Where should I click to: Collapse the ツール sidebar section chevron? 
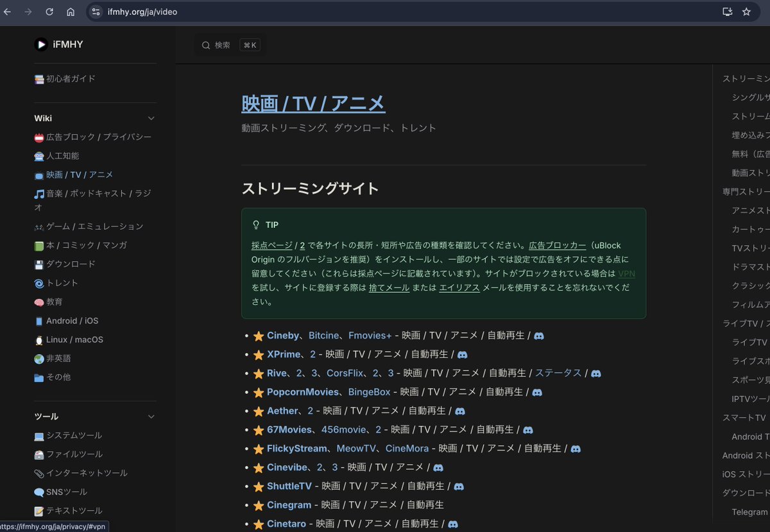[x=151, y=416]
